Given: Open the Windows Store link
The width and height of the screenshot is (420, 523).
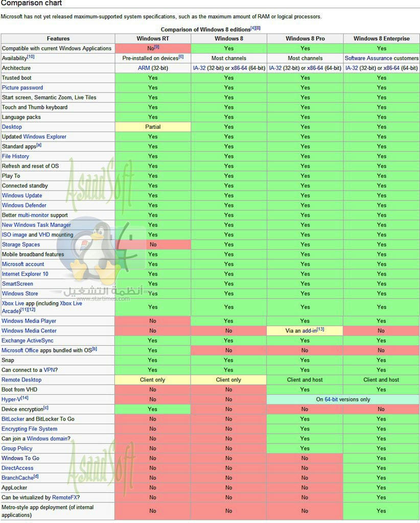Looking at the screenshot, I should coord(20,294).
